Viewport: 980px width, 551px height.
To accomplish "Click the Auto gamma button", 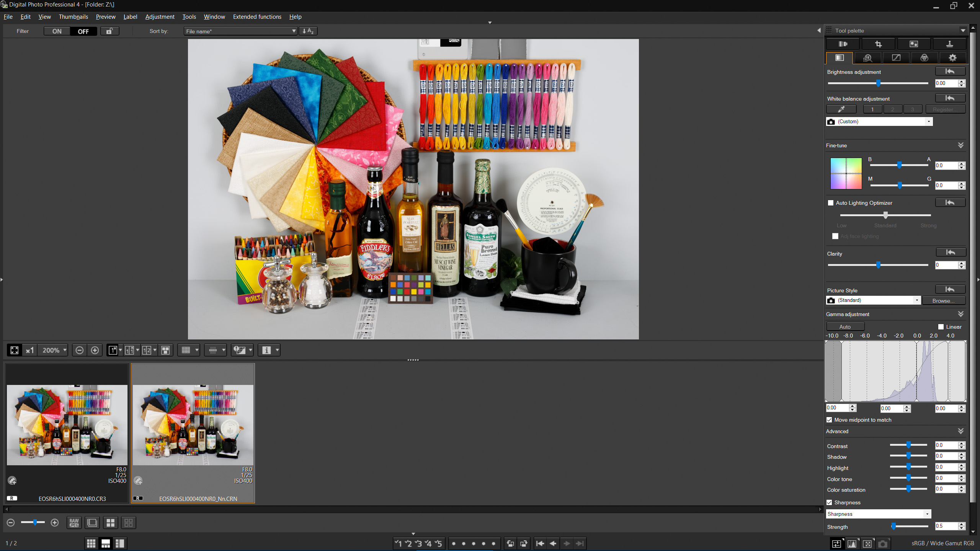I will 845,327.
